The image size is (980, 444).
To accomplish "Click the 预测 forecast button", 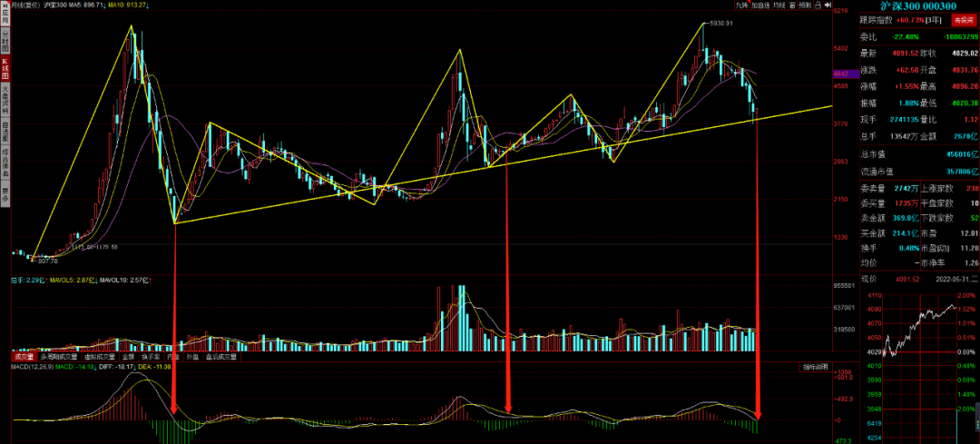I will [807, 5].
